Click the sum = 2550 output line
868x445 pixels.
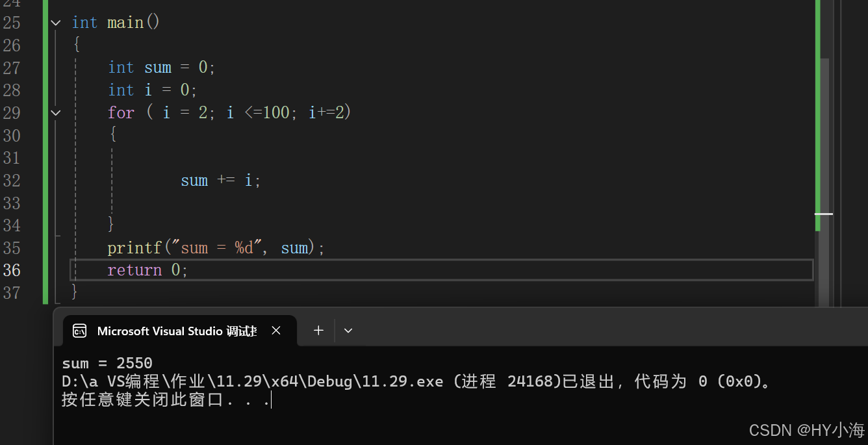[x=107, y=362]
